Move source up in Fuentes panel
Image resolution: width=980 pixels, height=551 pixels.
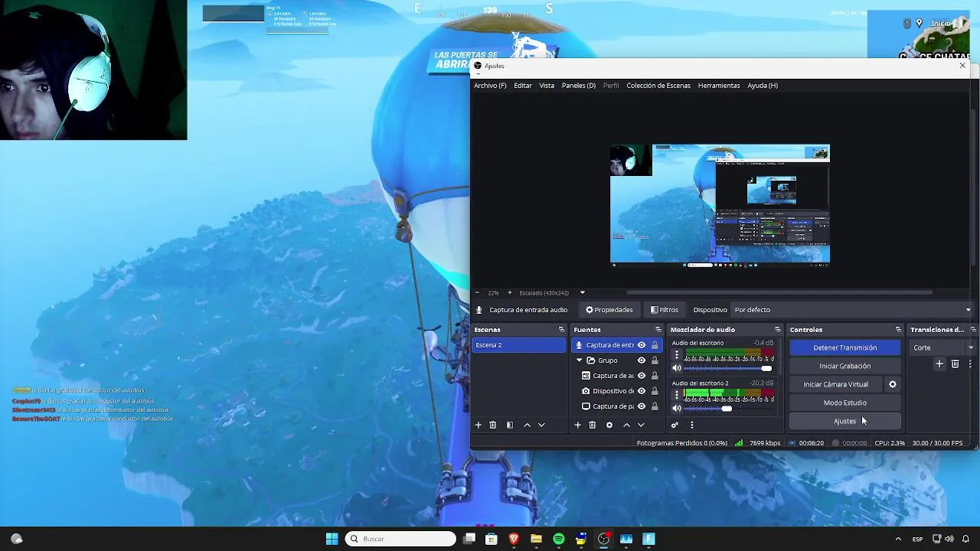(x=626, y=425)
